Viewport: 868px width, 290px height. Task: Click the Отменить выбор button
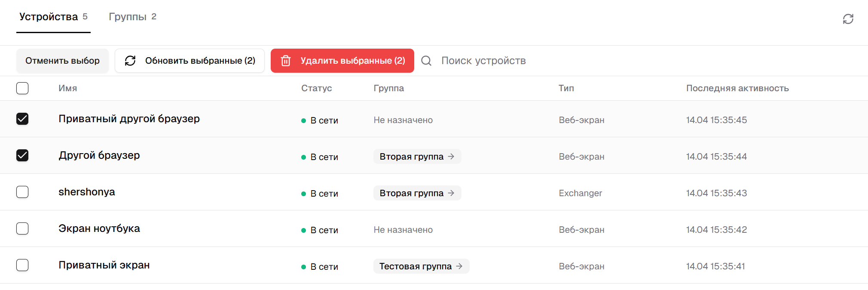tap(62, 61)
